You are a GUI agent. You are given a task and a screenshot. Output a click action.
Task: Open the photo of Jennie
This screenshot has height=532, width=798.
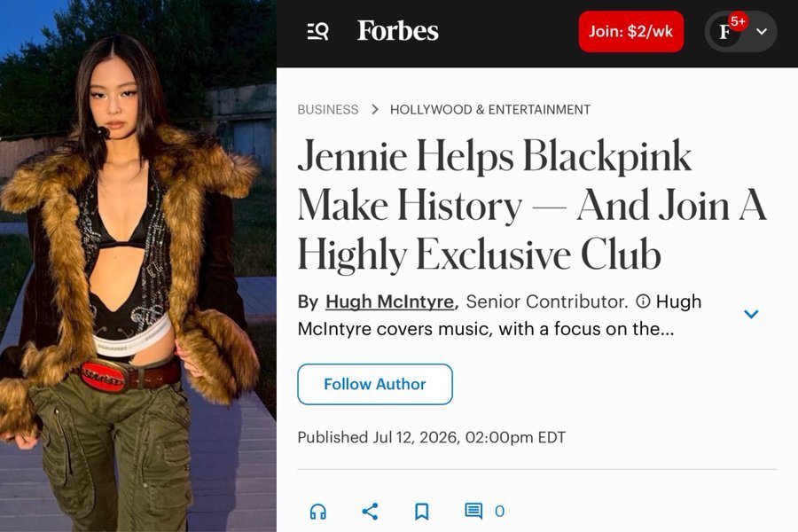pos(138,266)
